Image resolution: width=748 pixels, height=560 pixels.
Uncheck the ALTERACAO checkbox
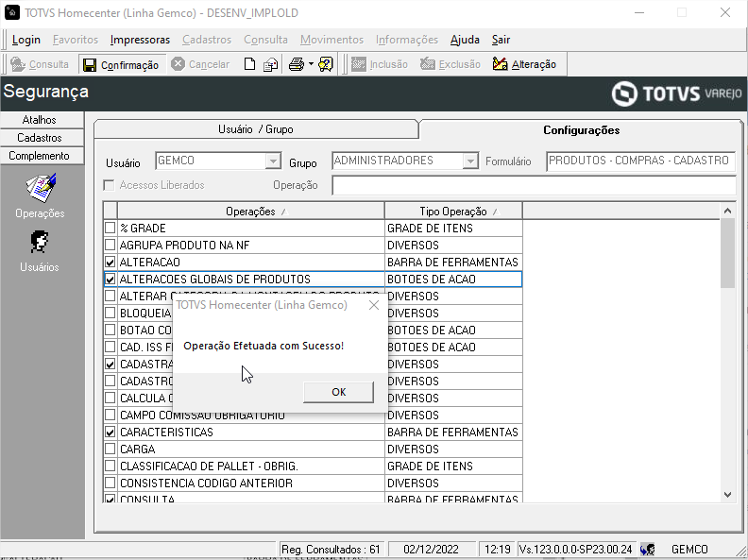click(x=110, y=263)
